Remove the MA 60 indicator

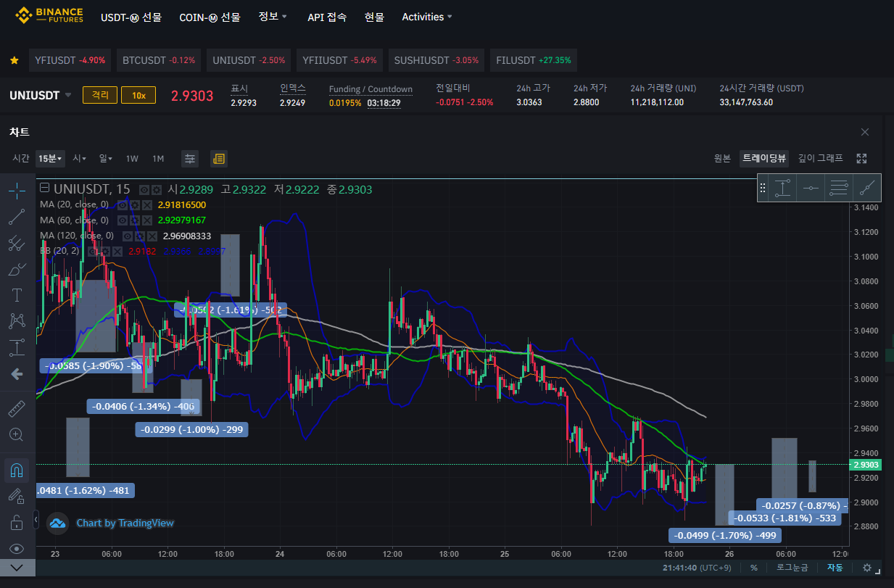pyautogui.click(x=146, y=220)
